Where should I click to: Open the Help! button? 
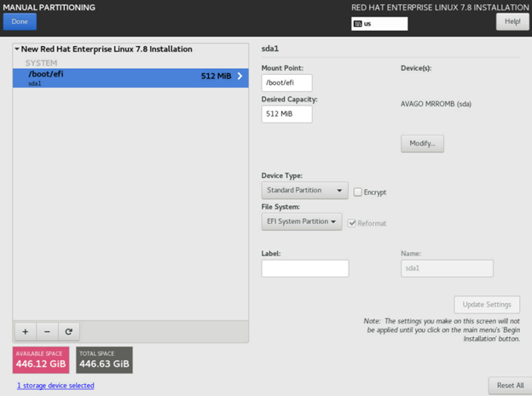coord(512,22)
